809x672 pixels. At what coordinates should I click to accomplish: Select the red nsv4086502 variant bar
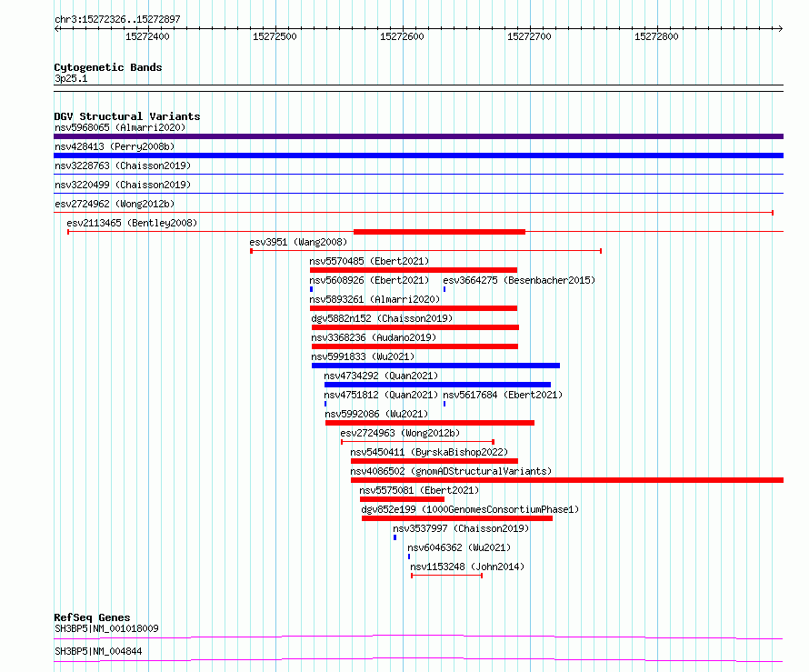pyautogui.click(x=567, y=480)
